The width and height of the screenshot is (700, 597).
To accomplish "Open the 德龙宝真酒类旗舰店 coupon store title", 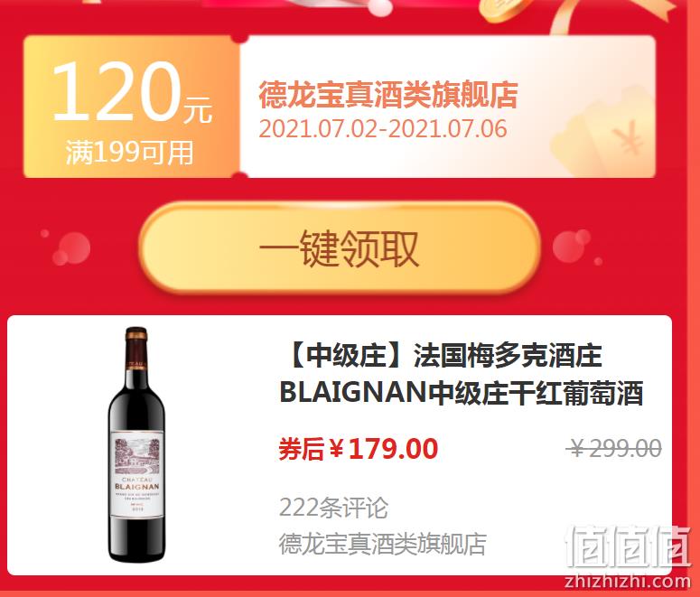I will tap(388, 94).
